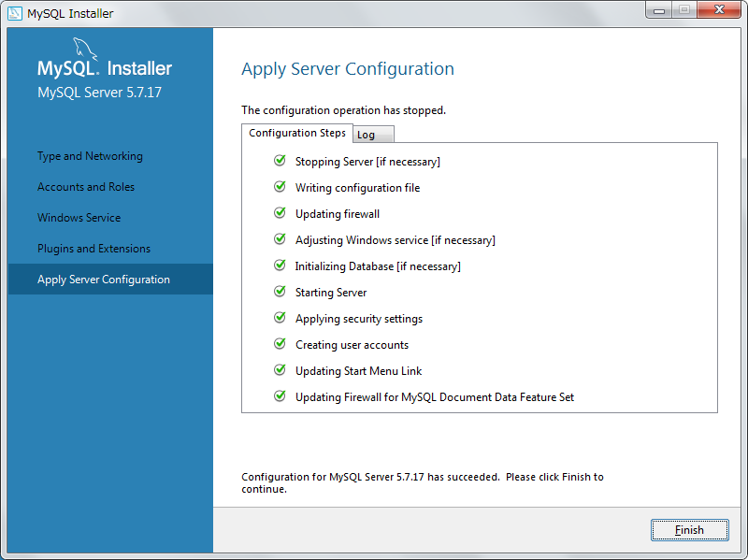Click the checkmark icon next to Adjusting Windows service

click(x=280, y=239)
